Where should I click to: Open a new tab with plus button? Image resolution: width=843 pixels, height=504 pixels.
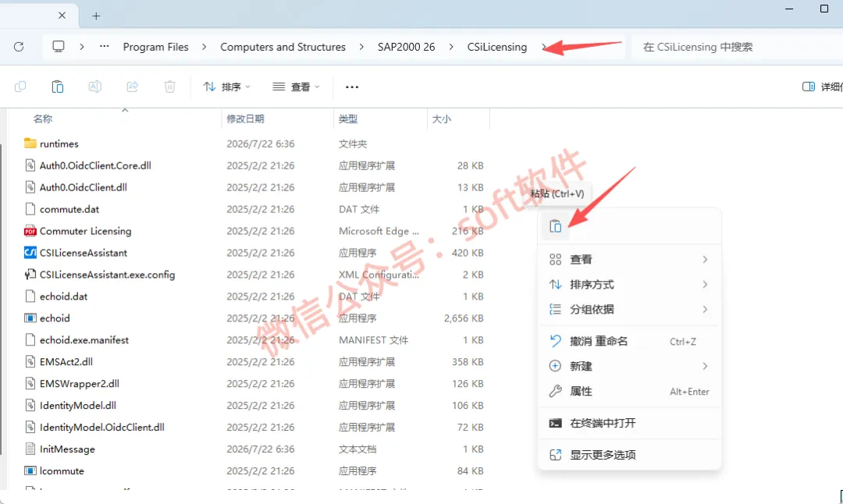point(96,16)
